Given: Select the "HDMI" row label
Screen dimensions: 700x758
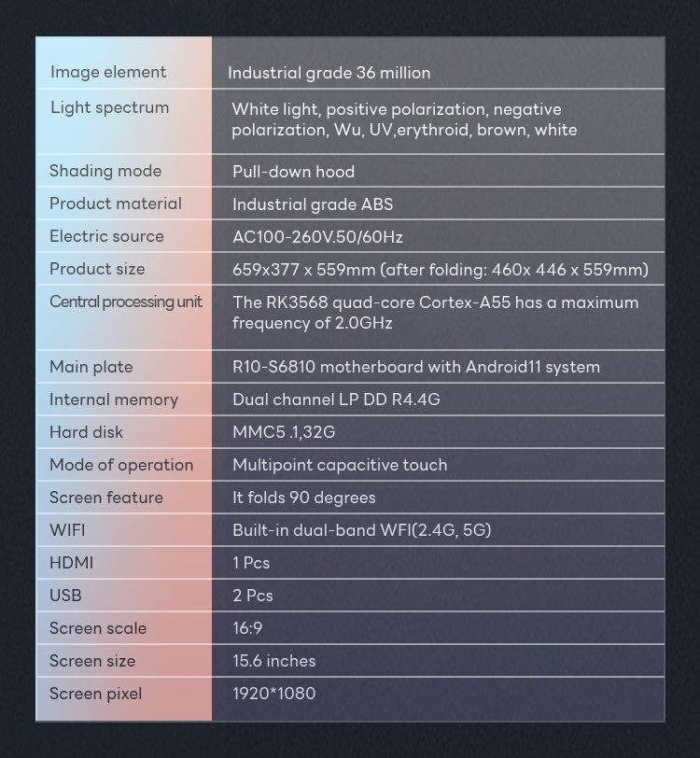Looking at the screenshot, I should (71, 563).
